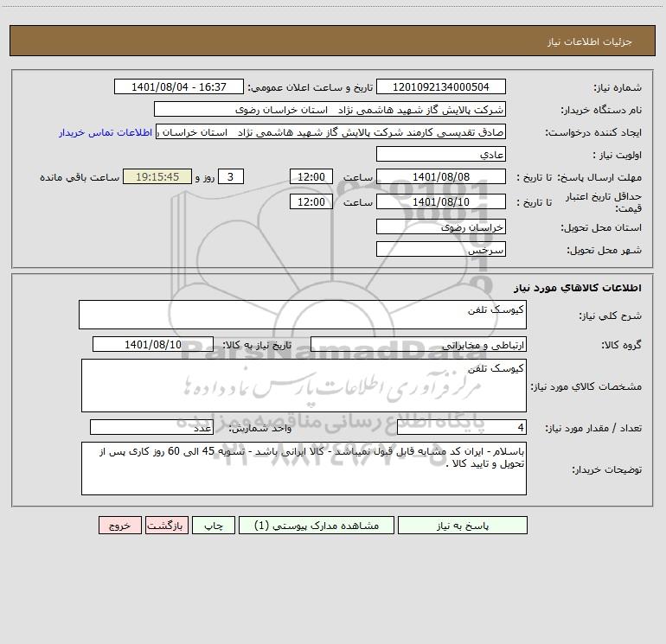
Task: Click the announcement date-time field 1401/08/04 - 16:37
Action: 179,86
